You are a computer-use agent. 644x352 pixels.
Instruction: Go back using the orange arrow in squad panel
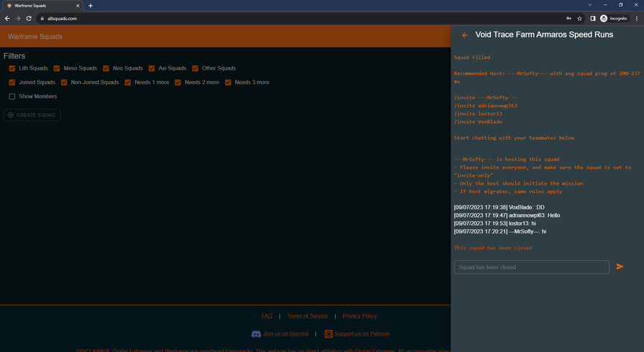point(464,35)
